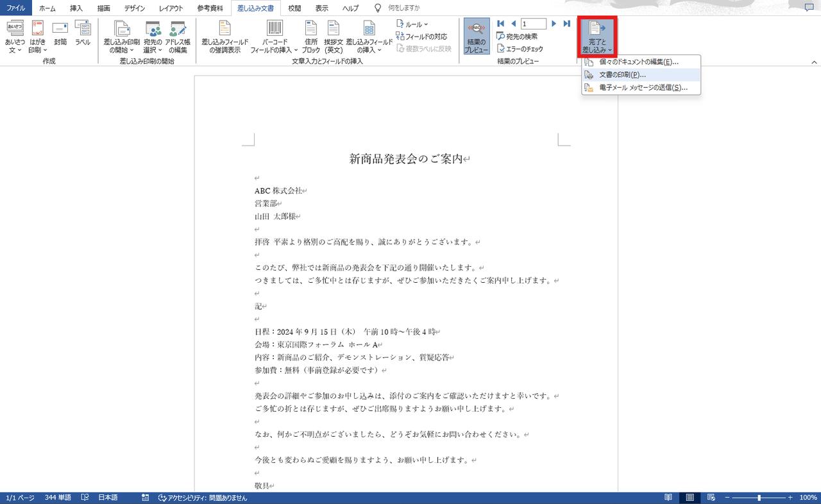This screenshot has width=821, height=504.
Task: Click the 住所ブロック icon
Action: pos(311,36)
